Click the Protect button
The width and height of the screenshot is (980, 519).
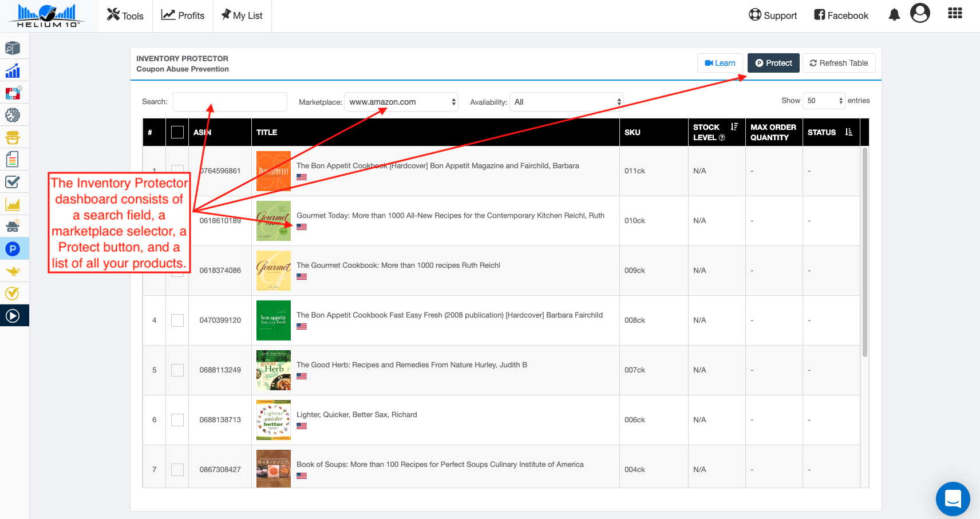(x=773, y=63)
